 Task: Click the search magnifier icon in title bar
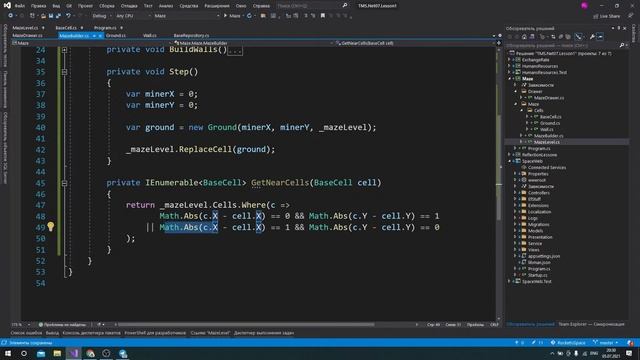[x=345, y=6]
